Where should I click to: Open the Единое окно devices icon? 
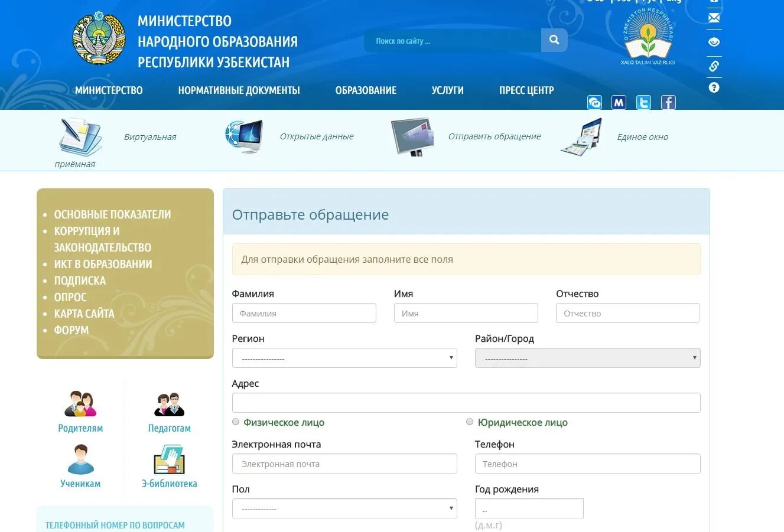(x=581, y=136)
